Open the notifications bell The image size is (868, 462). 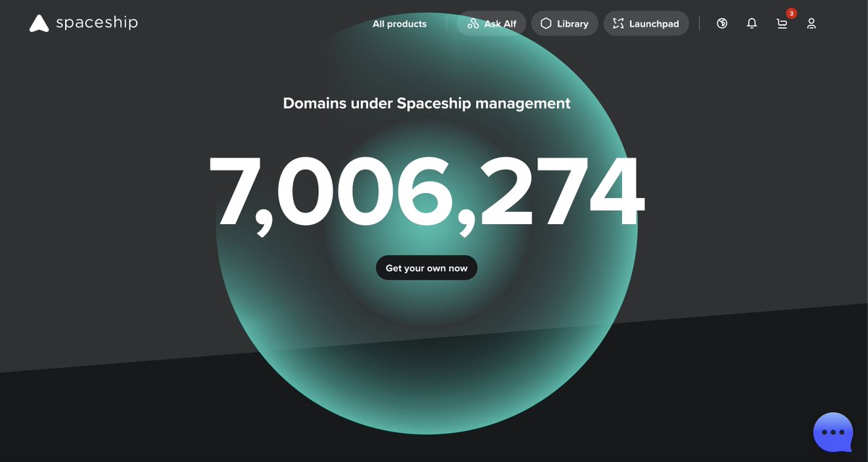752,24
